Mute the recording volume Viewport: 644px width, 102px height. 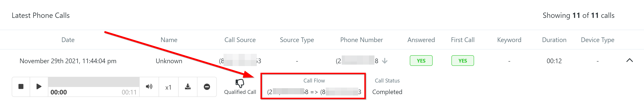point(149,87)
